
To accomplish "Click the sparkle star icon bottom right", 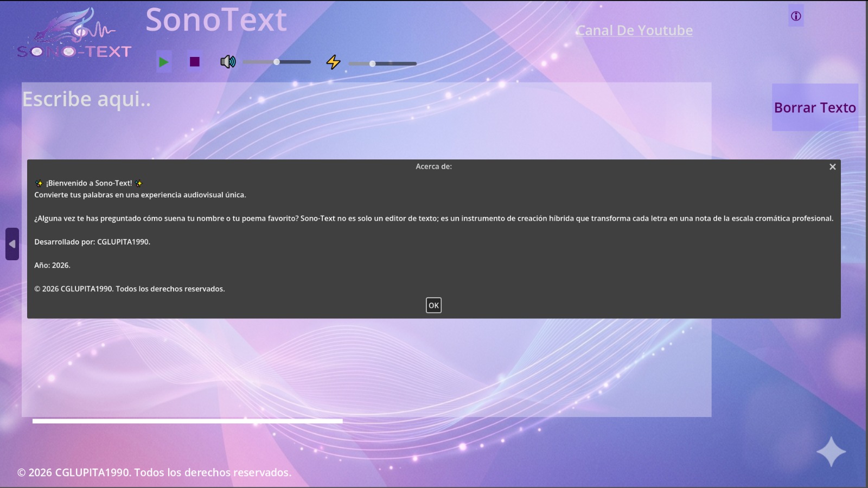I will click(831, 452).
